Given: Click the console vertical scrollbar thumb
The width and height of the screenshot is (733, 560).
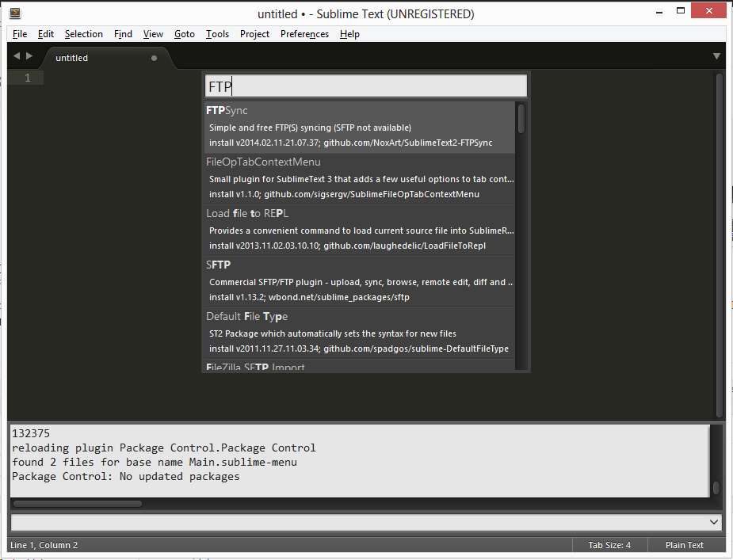Looking at the screenshot, I should click(x=716, y=488).
